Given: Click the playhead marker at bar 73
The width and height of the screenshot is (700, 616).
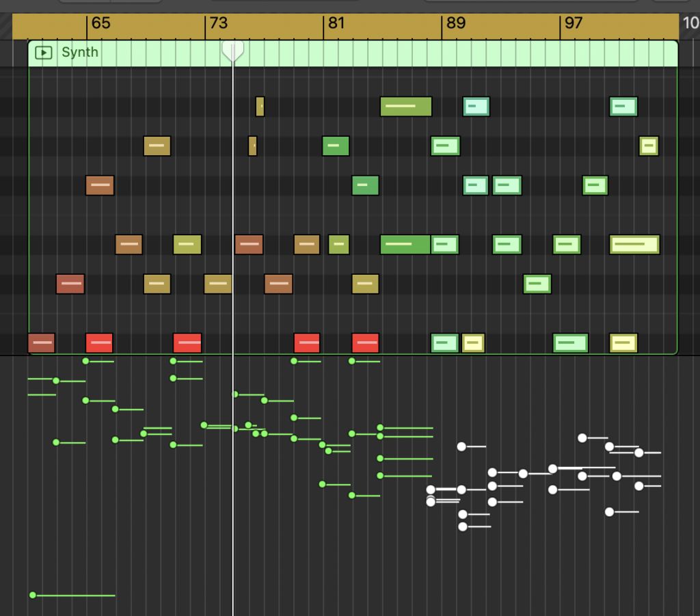Looking at the screenshot, I should (234, 49).
